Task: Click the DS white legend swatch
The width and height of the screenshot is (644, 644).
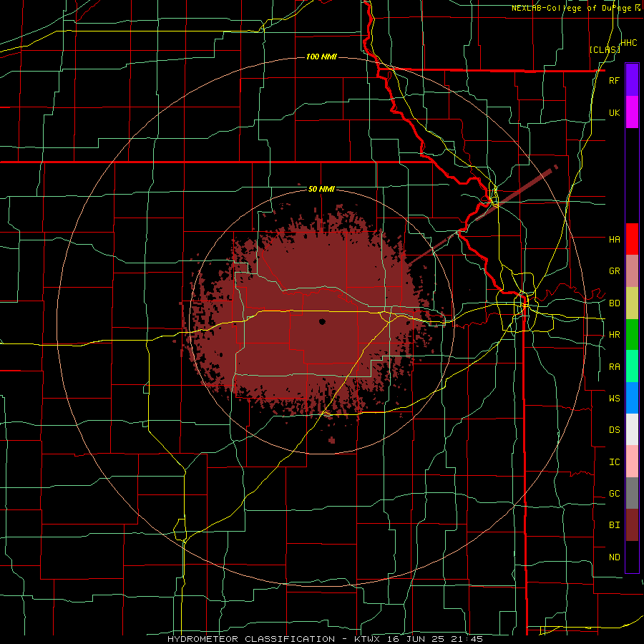Action: point(632,429)
